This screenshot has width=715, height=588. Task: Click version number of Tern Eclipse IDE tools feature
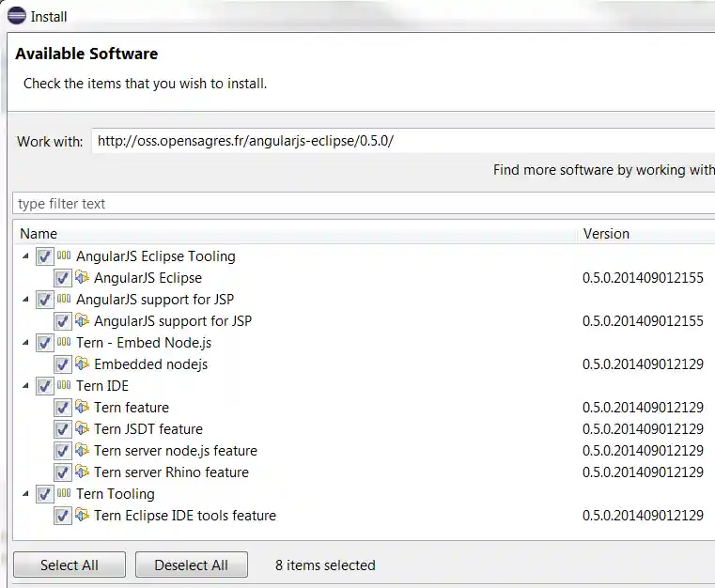pos(643,516)
